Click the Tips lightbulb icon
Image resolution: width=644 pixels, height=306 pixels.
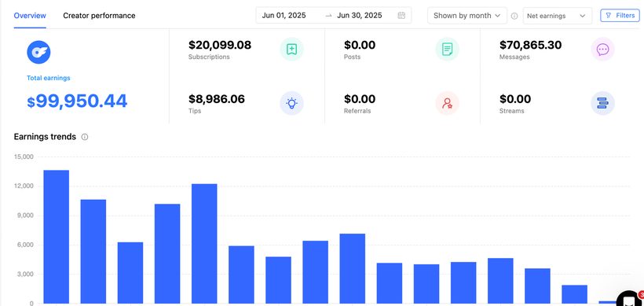tap(291, 103)
